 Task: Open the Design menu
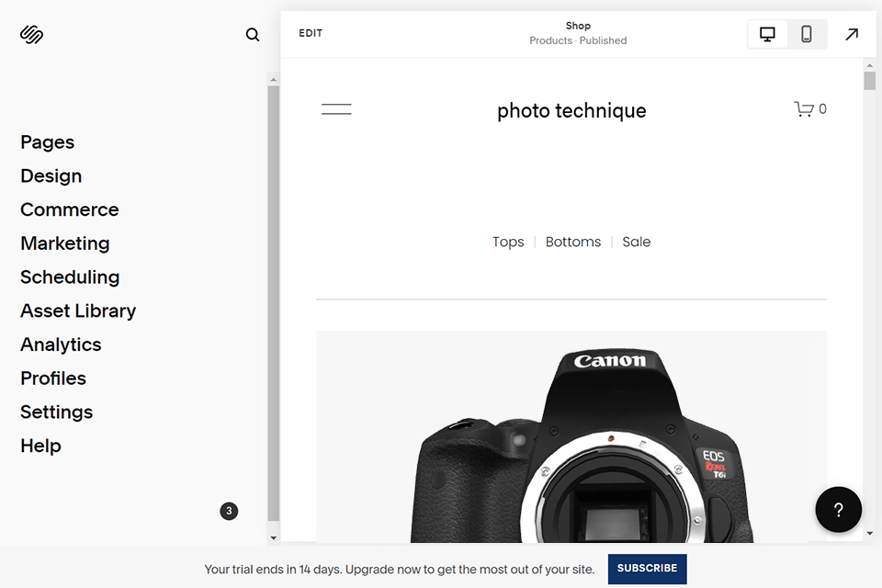[x=51, y=176]
